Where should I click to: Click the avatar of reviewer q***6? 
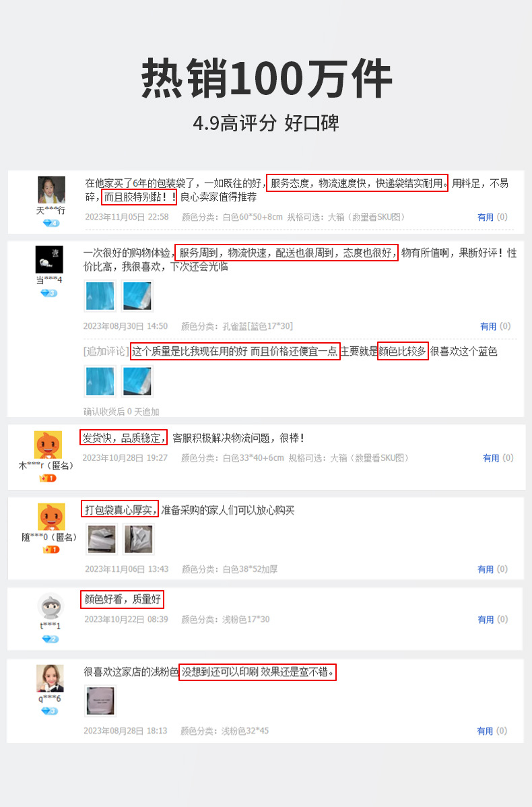point(50,678)
